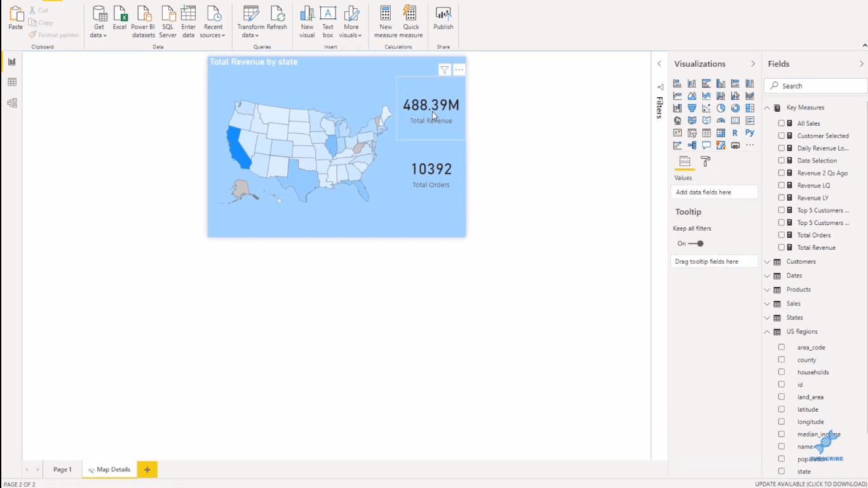Select the Map Details page tab
868x488 pixels.
(x=109, y=470)
